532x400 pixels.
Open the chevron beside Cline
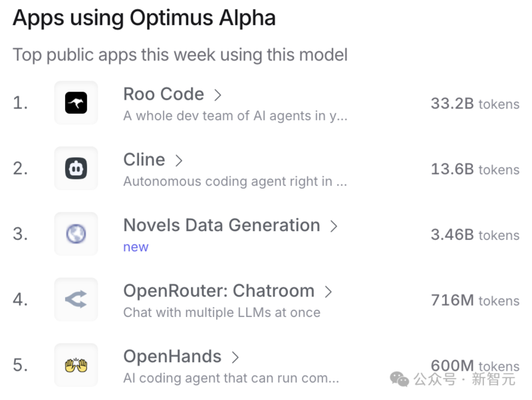pos(180,160)
